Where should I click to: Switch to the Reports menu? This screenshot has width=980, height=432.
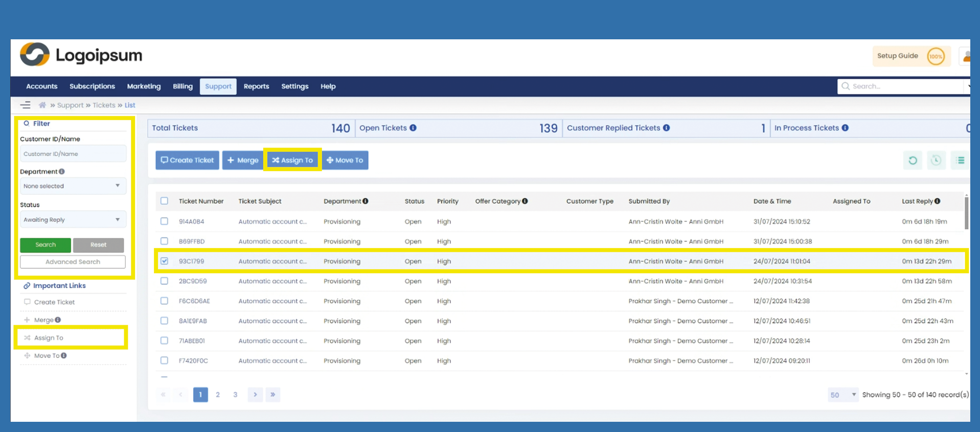coord(256,86)
